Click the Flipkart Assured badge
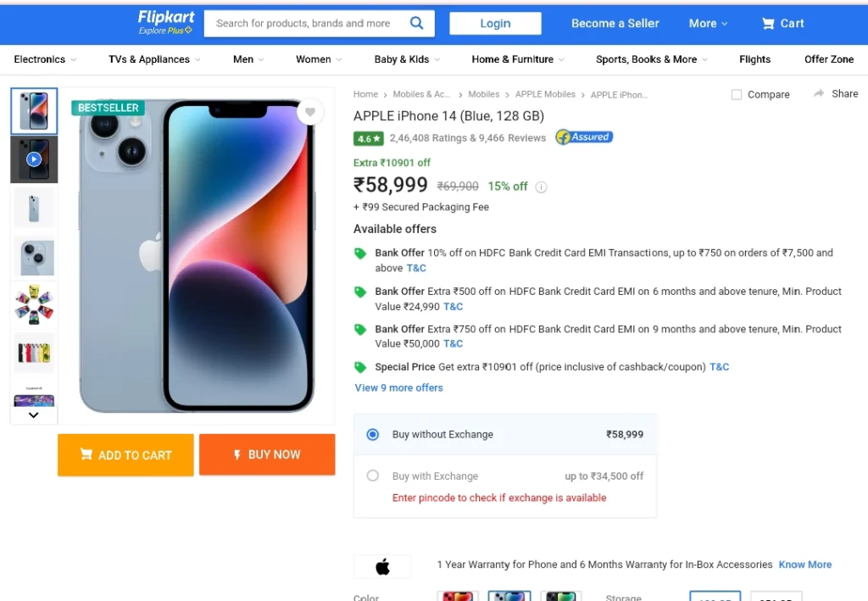The width and height of the screenshot is (868, 601). 584,136
